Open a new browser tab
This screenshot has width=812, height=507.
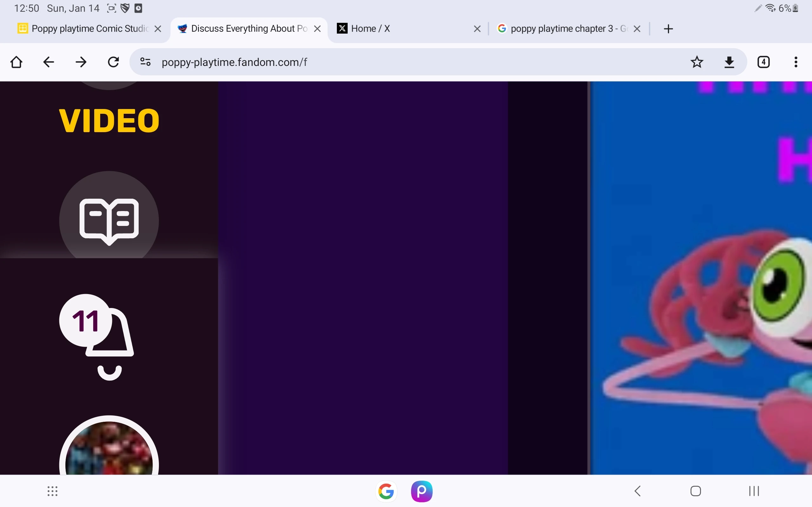(x=668, y=29)
